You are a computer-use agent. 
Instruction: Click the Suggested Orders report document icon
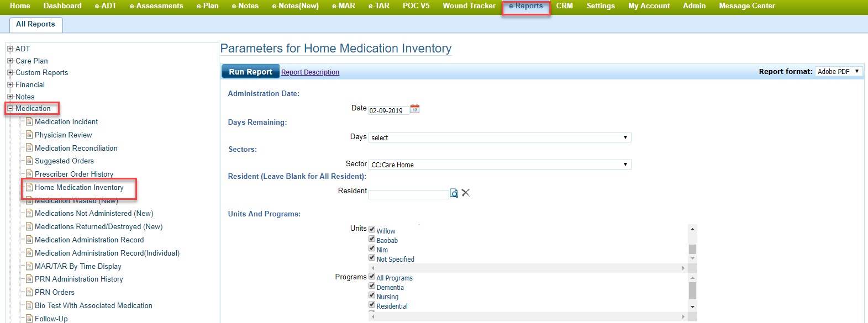(x=29, y=161)
